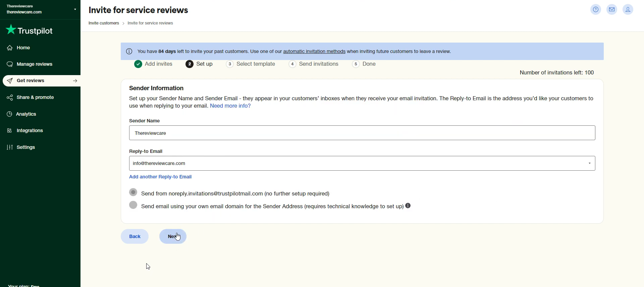Click the Add invites step label

(x=159, y=64)
